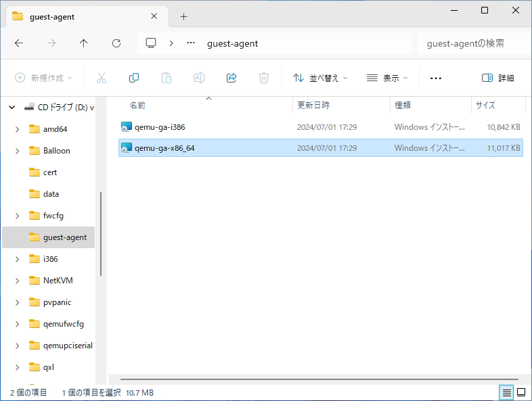Expand the amd64 folder node

(18, 129)
